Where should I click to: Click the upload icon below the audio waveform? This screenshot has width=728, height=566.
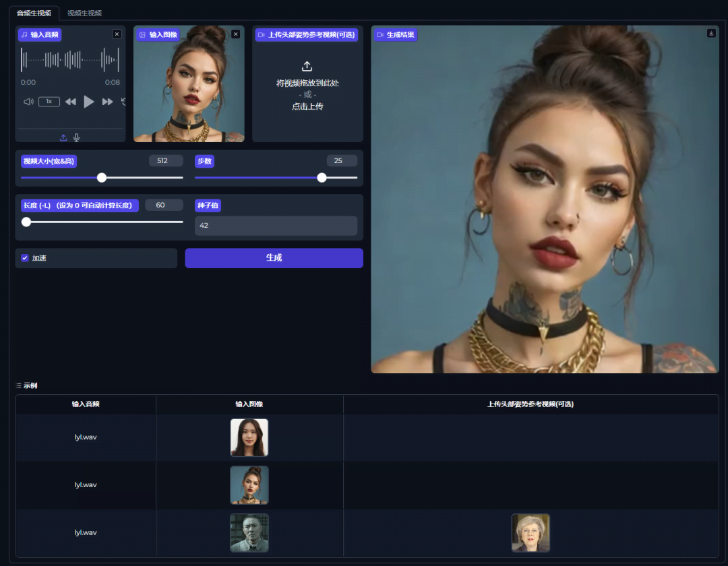click(63, 137)
